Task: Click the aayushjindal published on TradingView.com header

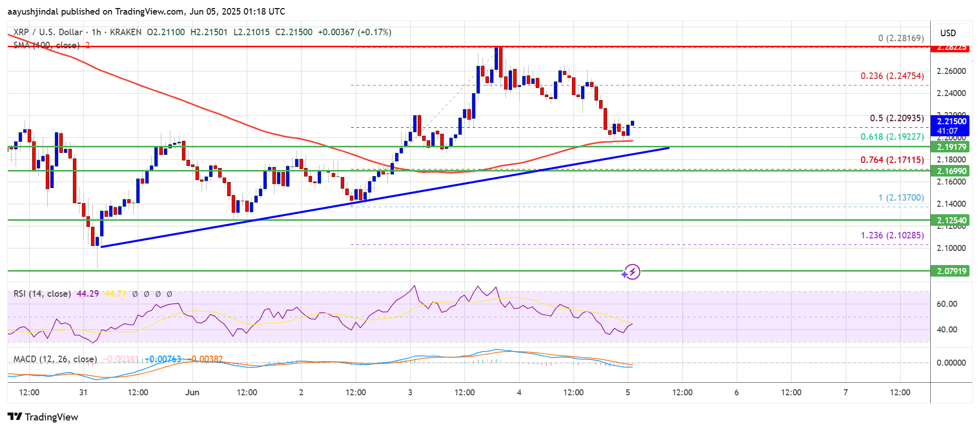Action: click(x=146, y=11)
